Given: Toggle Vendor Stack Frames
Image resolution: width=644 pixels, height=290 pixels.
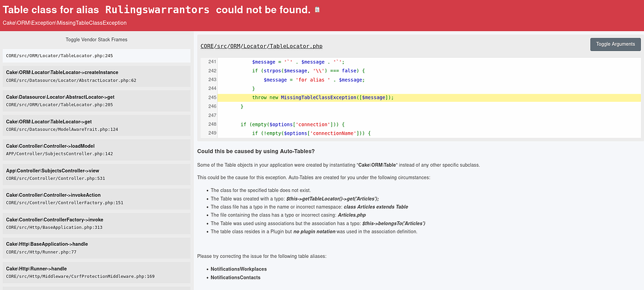Looking at the screenshot, I should click(96, 40).
